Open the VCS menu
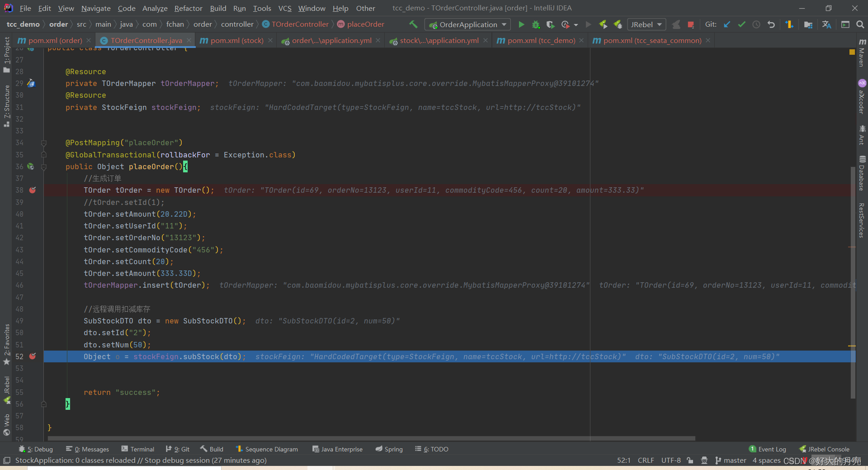This screenshot has height=470, width=868. tap(285, 8)
